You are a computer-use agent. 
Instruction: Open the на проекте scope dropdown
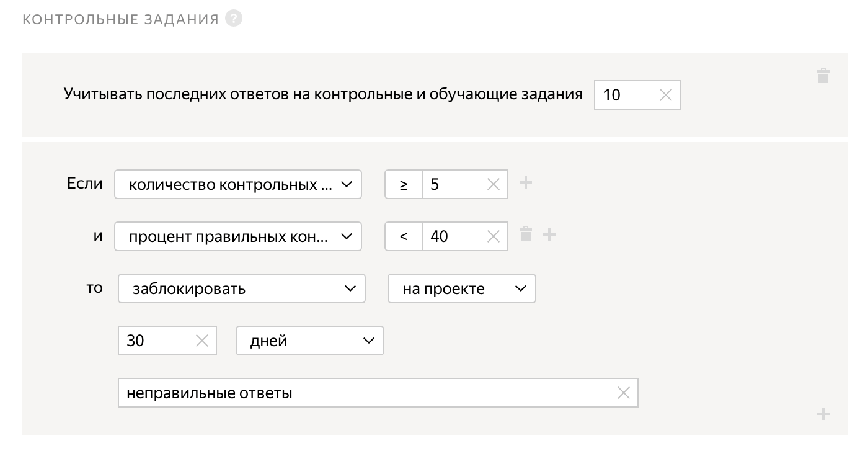pyautogui.click(x=462, y=288)
